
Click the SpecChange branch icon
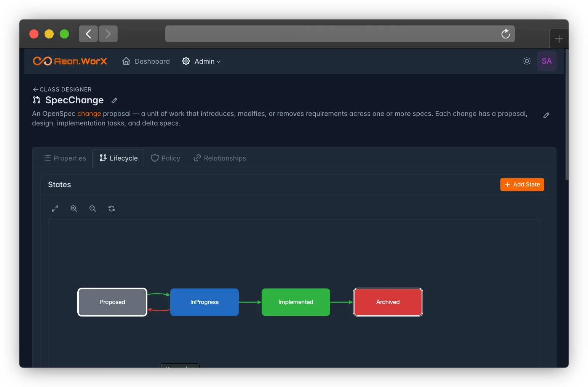click(x=37, y=100)
